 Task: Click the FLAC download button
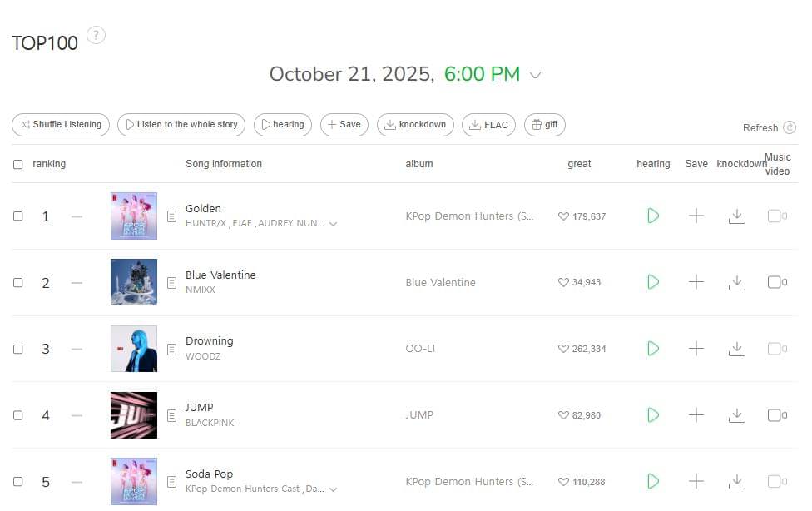488,125
